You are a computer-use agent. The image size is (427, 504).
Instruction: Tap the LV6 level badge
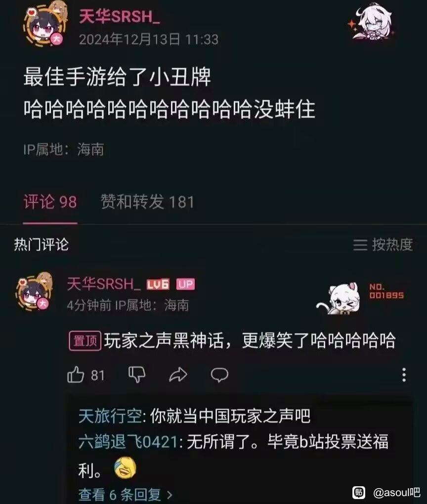pos(158,284)
